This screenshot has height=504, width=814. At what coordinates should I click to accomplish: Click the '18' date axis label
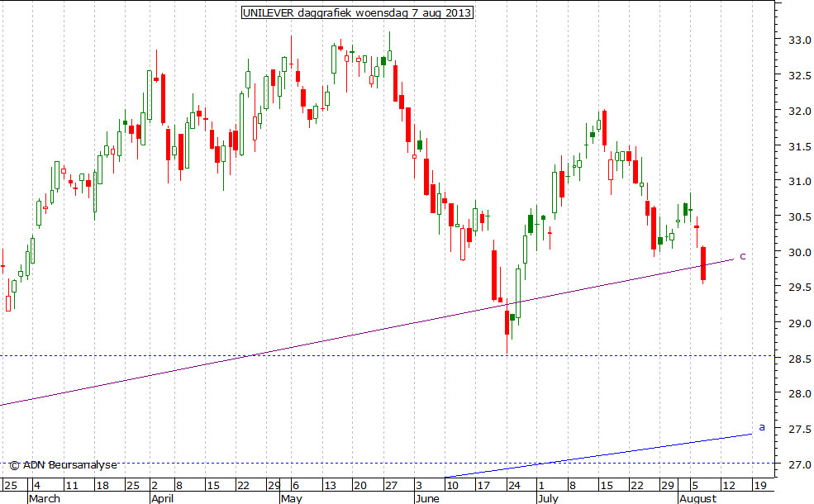[102, 486]
